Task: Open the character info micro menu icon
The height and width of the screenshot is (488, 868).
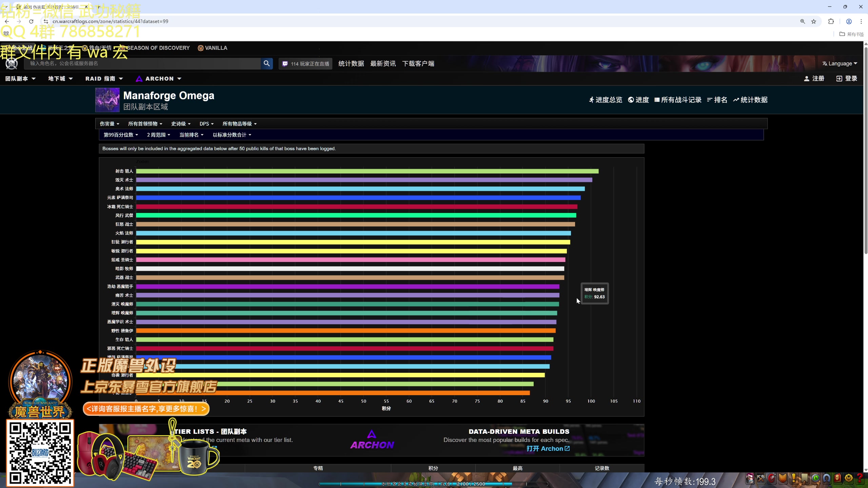Action: pyautogui.click(x=750, y=478)
